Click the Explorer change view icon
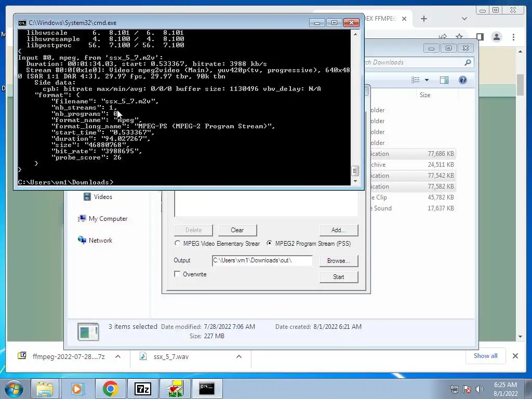The image size is (532, 399). pyautogui.click(x=415, y=80)
